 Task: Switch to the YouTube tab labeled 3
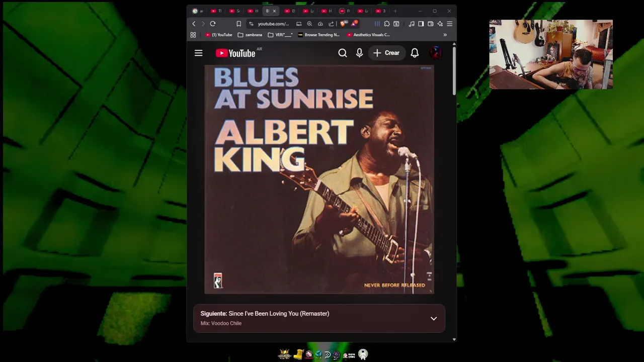381,11
